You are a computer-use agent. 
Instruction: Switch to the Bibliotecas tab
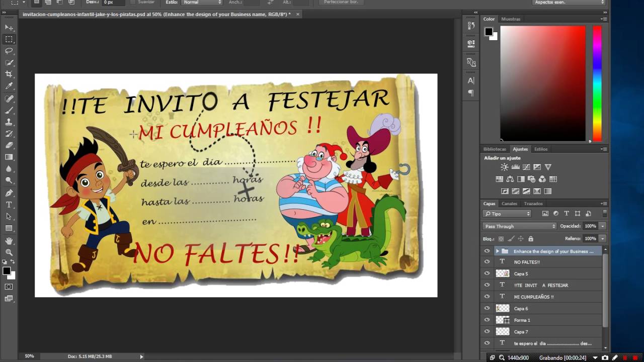[495, 149]
